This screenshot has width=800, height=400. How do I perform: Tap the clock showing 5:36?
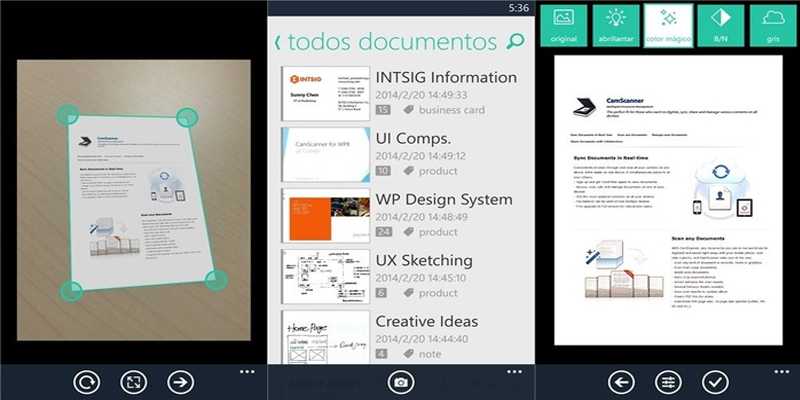click(518, 8)
